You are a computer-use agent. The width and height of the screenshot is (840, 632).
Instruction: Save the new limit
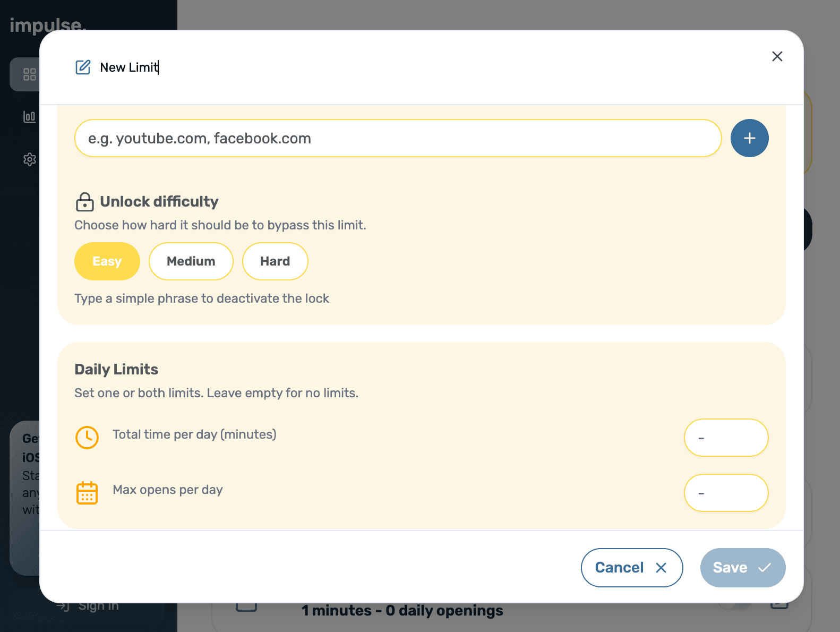(x=743, y=568)
